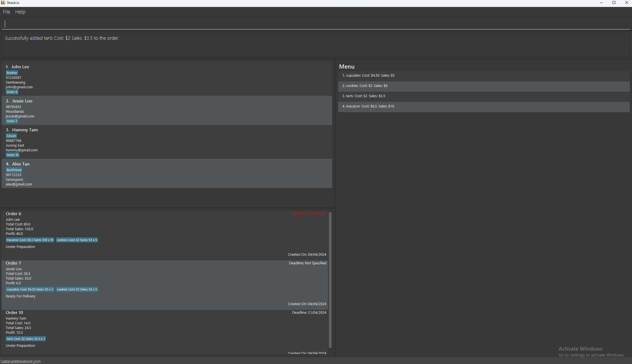Click Deadline: 21/04/2024 on Order 10
The height and width of the screenshot is (364, 632).
pos(309,313)
